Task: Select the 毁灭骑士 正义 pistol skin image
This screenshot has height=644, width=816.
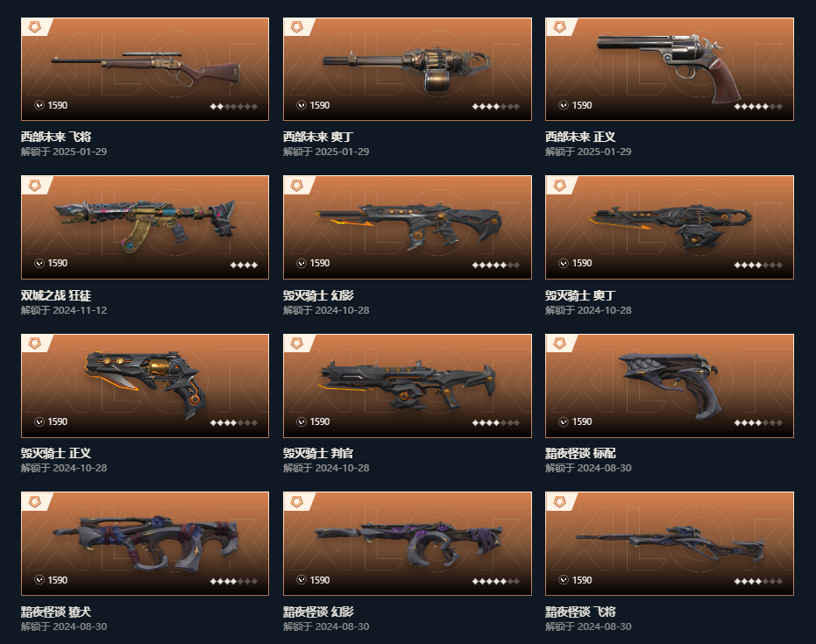Action: 145,384
